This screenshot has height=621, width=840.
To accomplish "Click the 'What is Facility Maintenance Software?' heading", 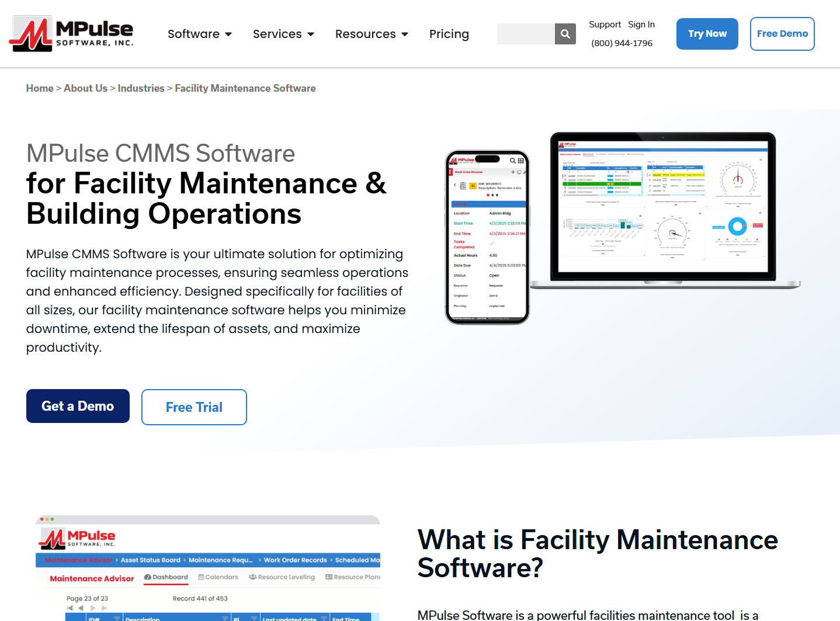I will tap(598, 554).
